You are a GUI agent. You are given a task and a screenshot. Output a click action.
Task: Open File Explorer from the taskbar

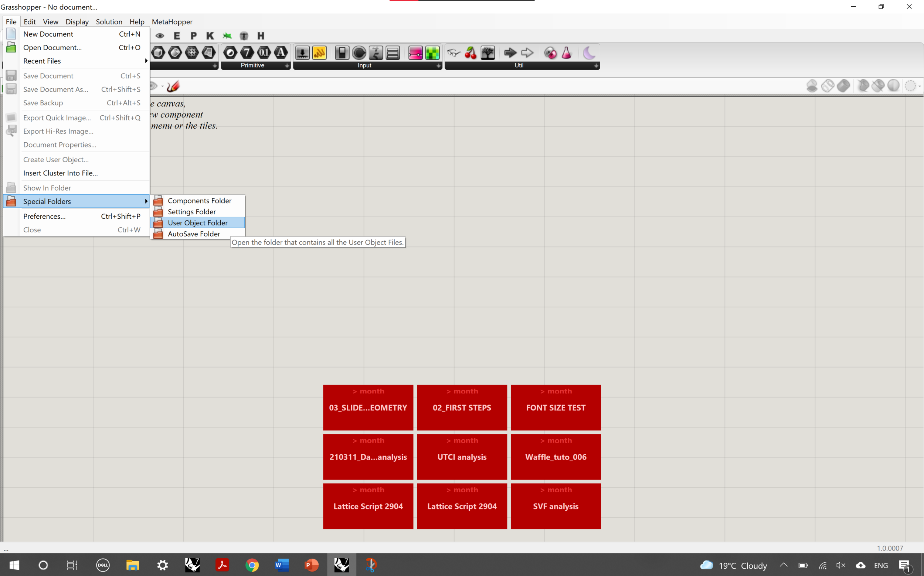(133, 565)
